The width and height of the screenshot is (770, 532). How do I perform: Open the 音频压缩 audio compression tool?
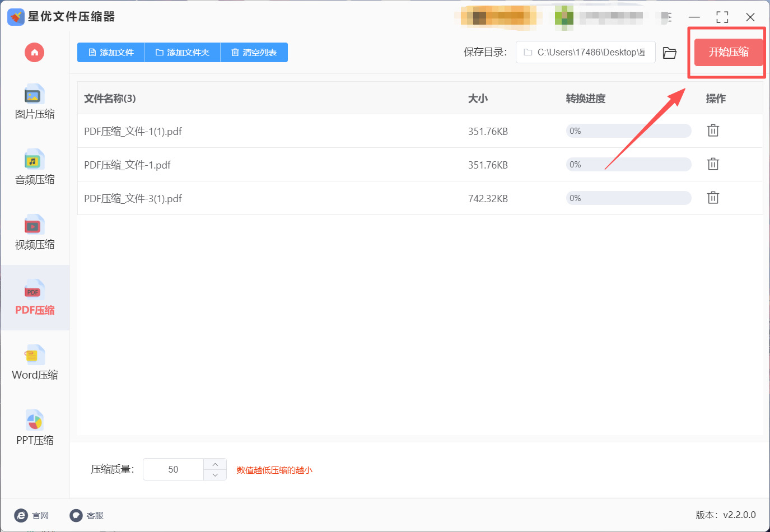tap(35, 167)
